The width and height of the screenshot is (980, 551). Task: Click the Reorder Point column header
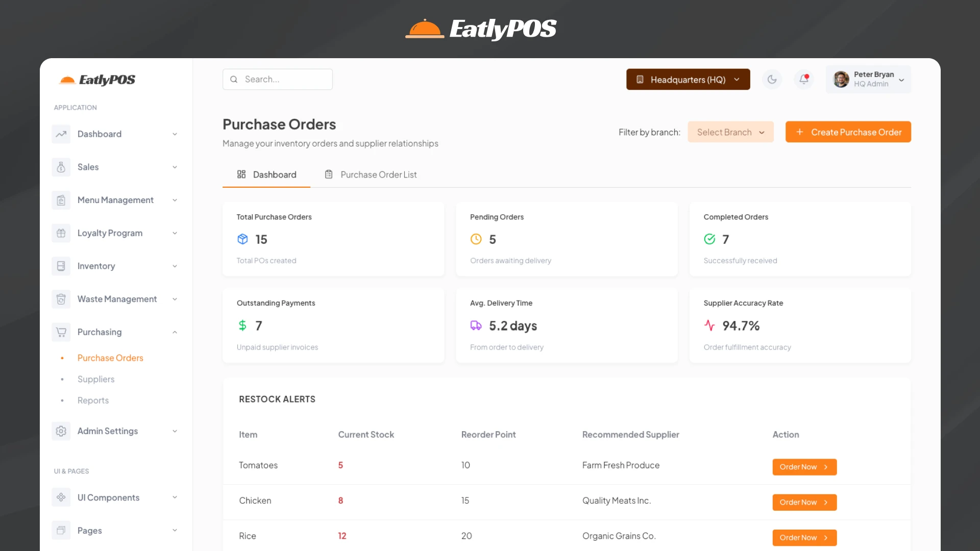488,435
